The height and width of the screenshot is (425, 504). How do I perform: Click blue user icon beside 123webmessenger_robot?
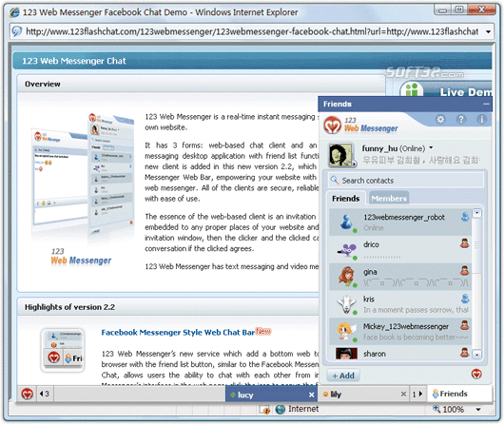[465, 217]
